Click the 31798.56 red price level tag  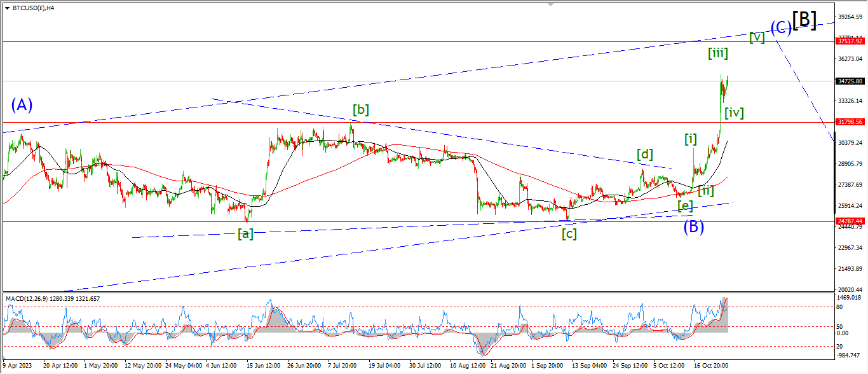tap(850, 121)
